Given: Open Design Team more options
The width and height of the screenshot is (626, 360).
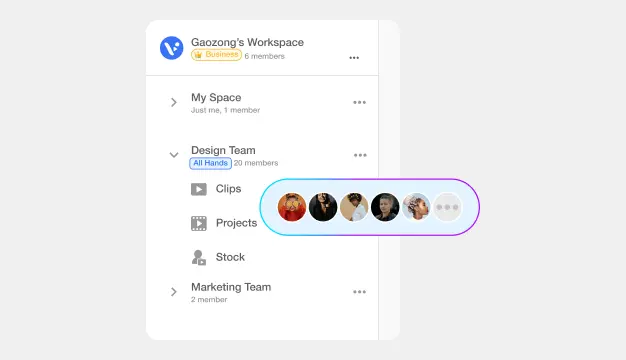Looking at the screenshot, I should [x=360, y=155].
